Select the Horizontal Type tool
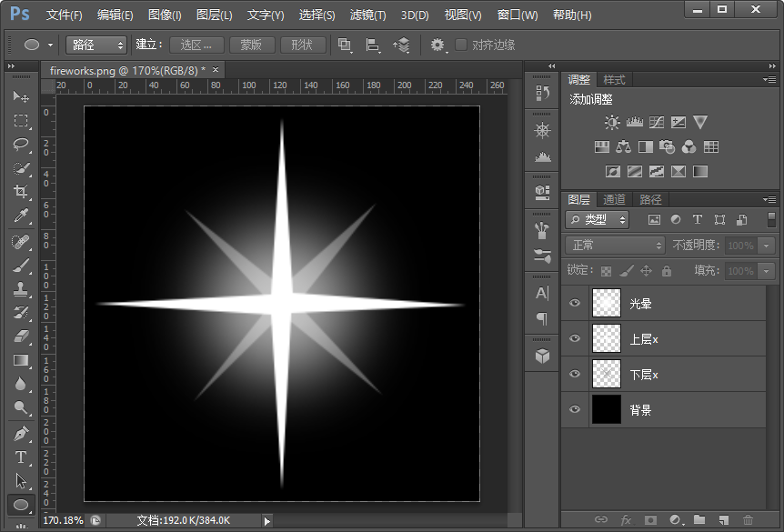Image resolution: width=784 pixels, height=532 pixels. click(21, 457)
